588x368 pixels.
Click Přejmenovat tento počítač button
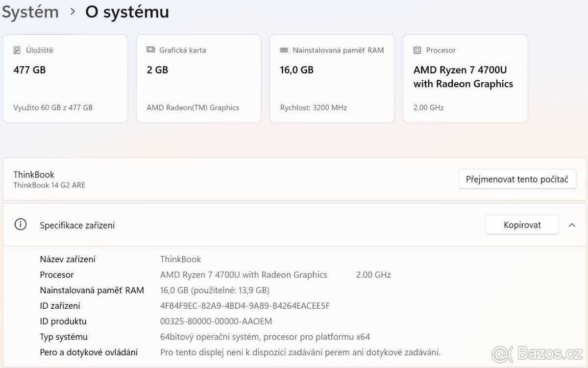517,179
